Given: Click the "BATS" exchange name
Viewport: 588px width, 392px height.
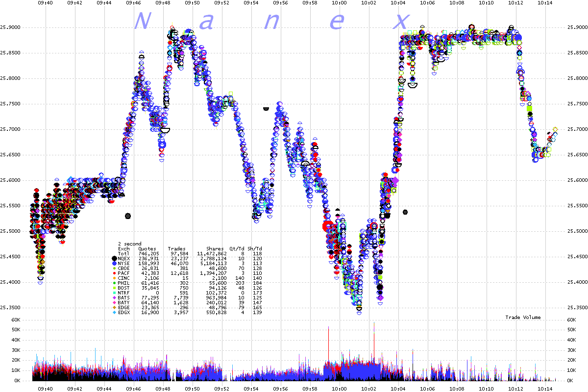Looking at the screenshot, I should pyautogui.click(x=124, y=298).
